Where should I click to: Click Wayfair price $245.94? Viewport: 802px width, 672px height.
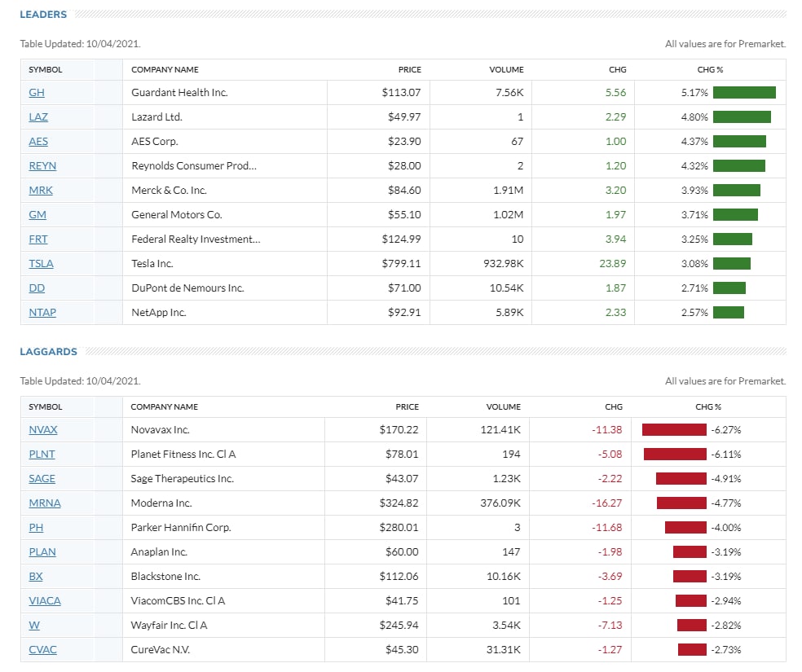(399, 626)
